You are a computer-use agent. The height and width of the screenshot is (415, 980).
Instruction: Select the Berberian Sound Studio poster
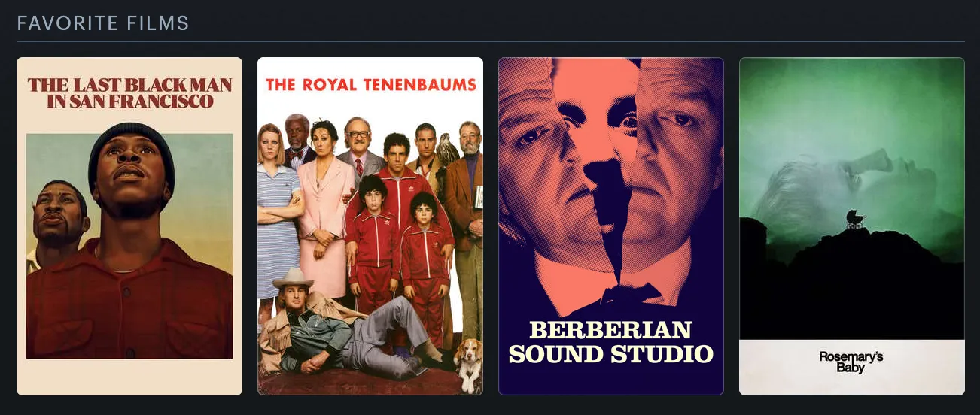click(x=611, y=226)
